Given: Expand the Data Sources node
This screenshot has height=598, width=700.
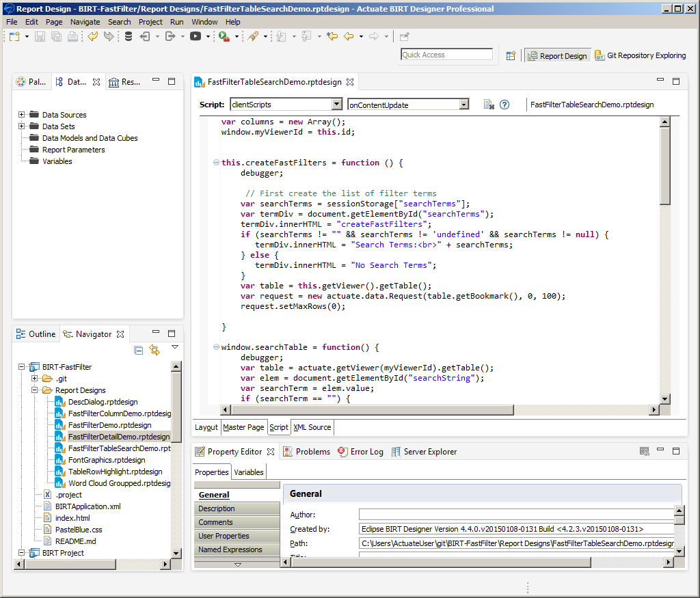Looking at the screenshot, I should (x=21, y=115).
